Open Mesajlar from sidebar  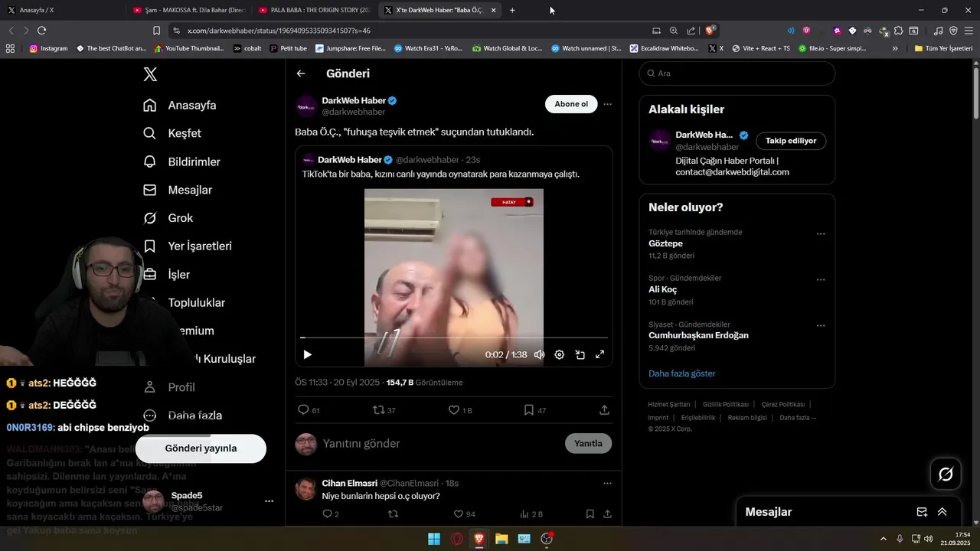(178, 190)
